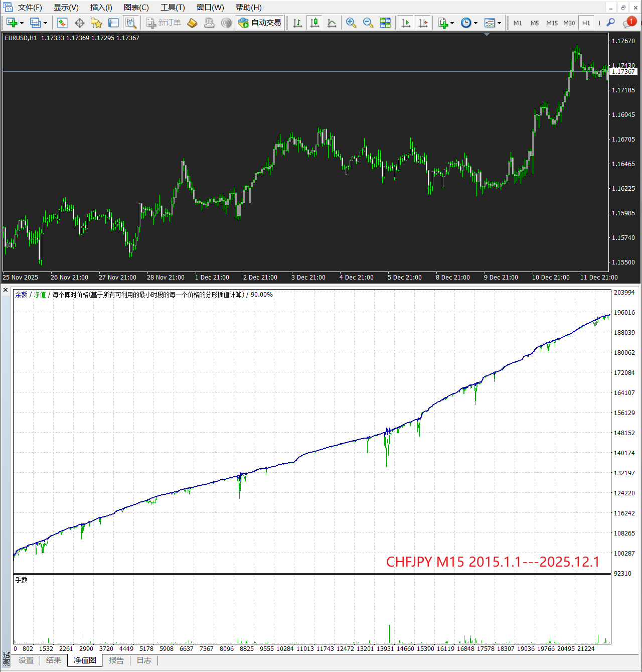Open the Market Watch window icon
The image size is (642, 672).
point(62,23)
